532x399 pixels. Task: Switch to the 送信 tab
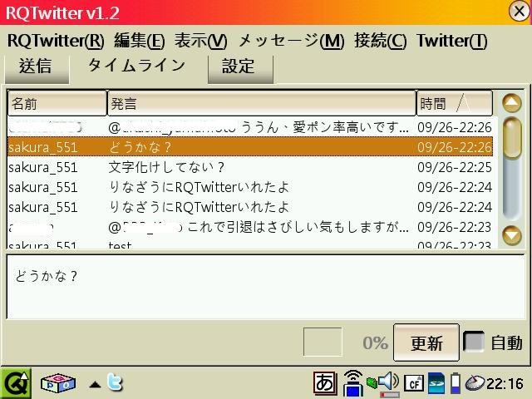(x=35, y=67)
